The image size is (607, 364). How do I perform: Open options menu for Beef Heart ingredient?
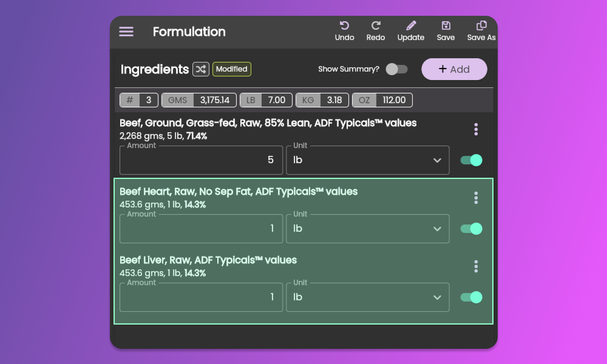tap(476, 198)
